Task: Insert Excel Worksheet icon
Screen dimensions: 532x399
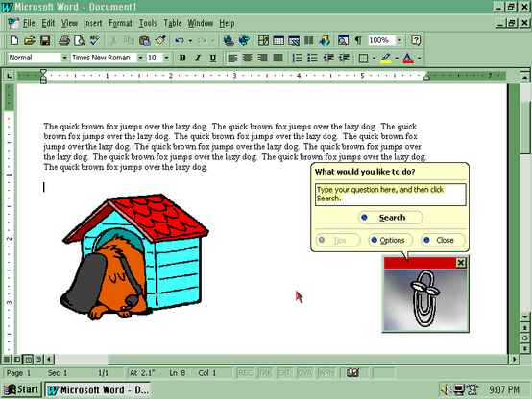Action: point(294,40)
